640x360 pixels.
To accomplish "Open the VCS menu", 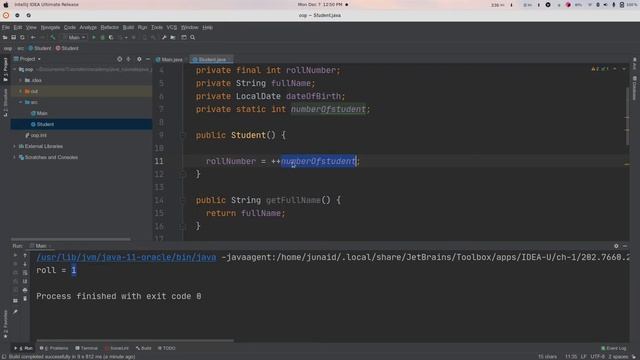I will click(x=171, y=27).
